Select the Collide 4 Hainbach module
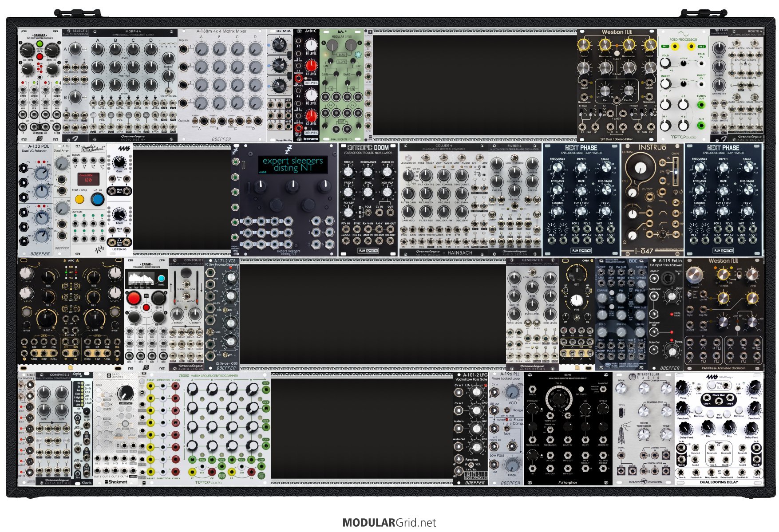 pos(444,200)
